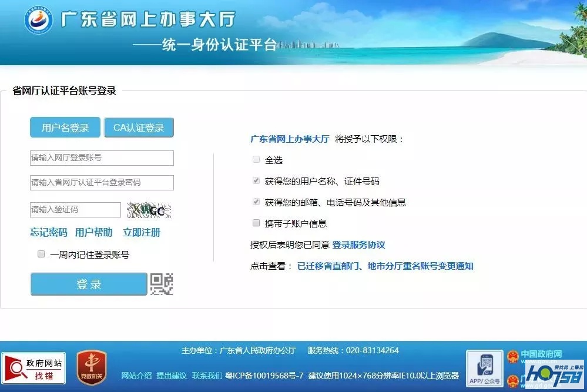
Task: Click the Guangdong online service hall logo
Action: 39,19
